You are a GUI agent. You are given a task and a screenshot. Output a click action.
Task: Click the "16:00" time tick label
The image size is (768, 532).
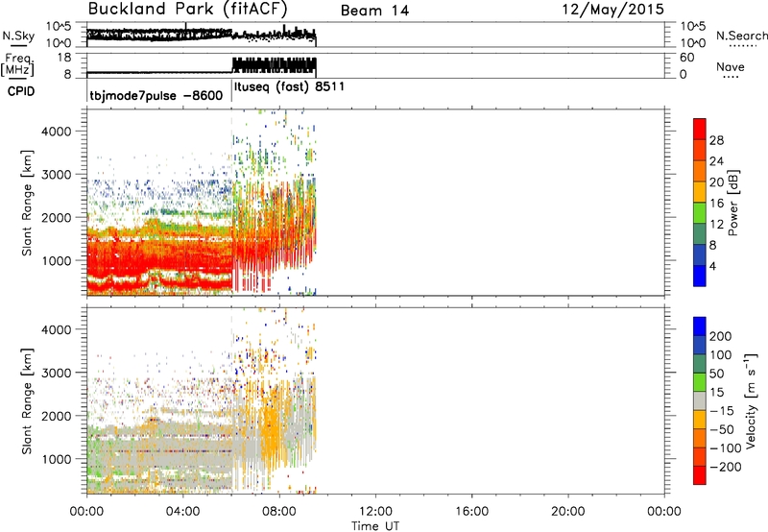pyautogui.click(x=471, y=512)
